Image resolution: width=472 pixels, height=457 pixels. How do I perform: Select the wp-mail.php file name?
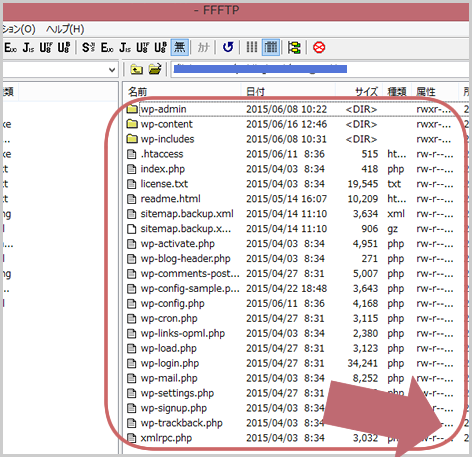(x=169, y=378)
